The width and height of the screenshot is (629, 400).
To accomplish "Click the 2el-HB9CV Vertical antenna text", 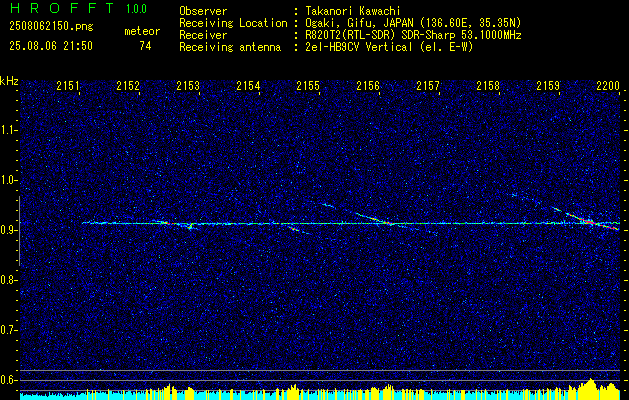I will click(389, 47).
